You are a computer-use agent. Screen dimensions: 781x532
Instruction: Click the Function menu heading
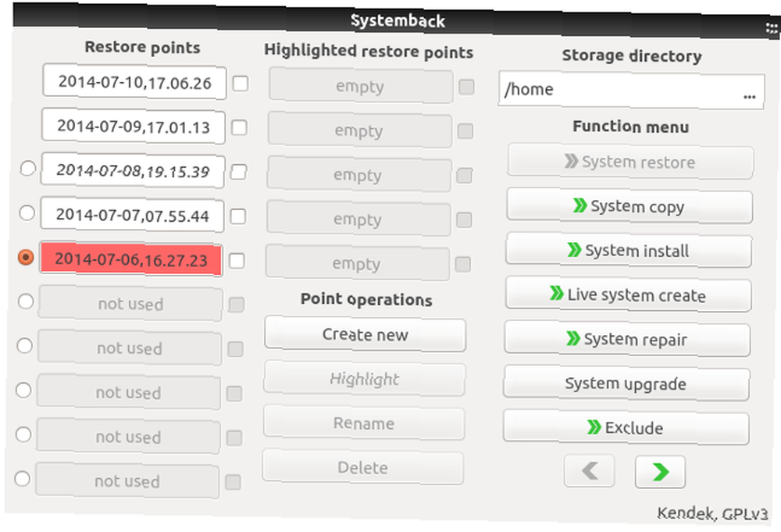(630, 127)
